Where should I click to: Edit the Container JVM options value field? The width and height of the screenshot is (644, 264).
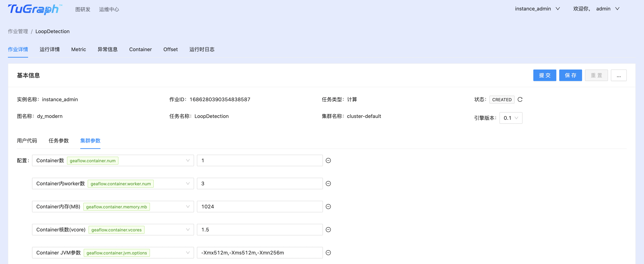tap(260, 252)
